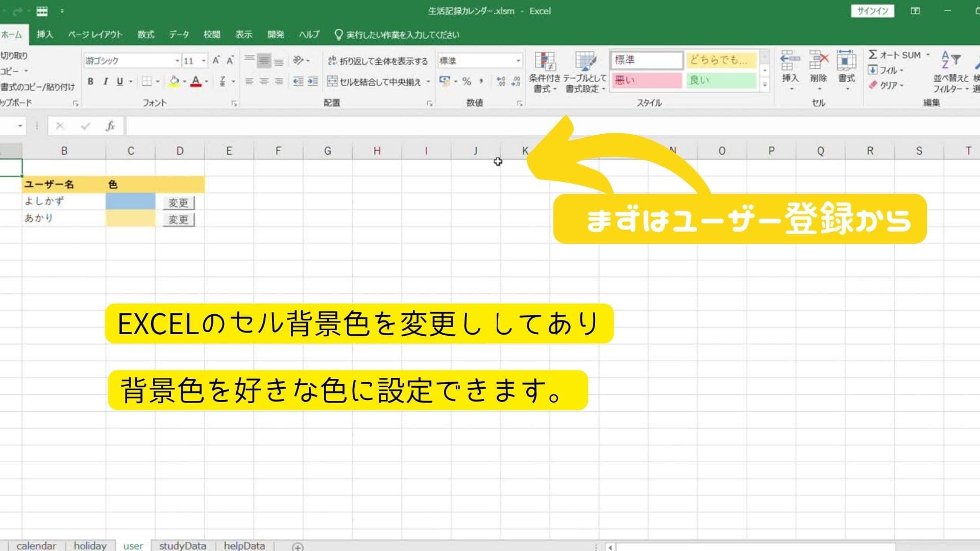Decrease font size with small A

click(x=230, y=61)
